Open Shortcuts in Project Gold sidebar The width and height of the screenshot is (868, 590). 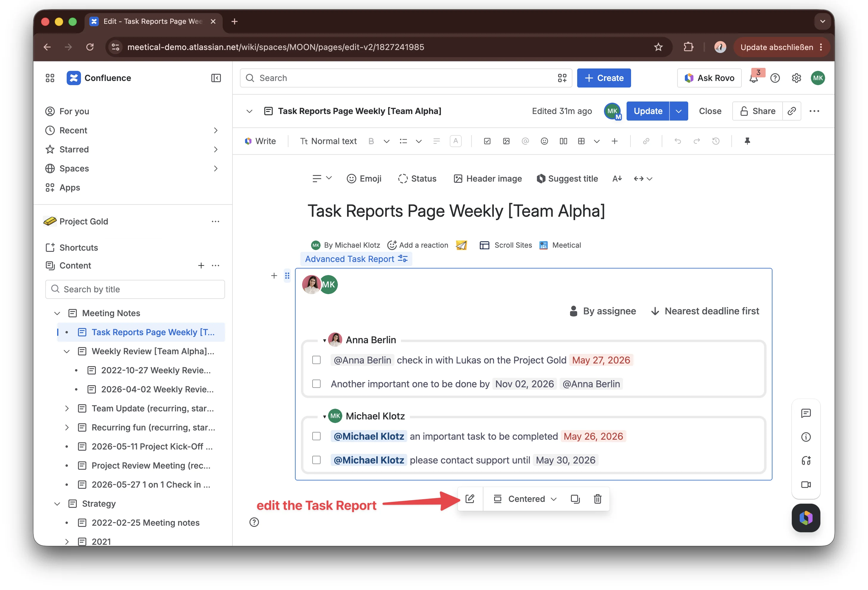point(78,248)
